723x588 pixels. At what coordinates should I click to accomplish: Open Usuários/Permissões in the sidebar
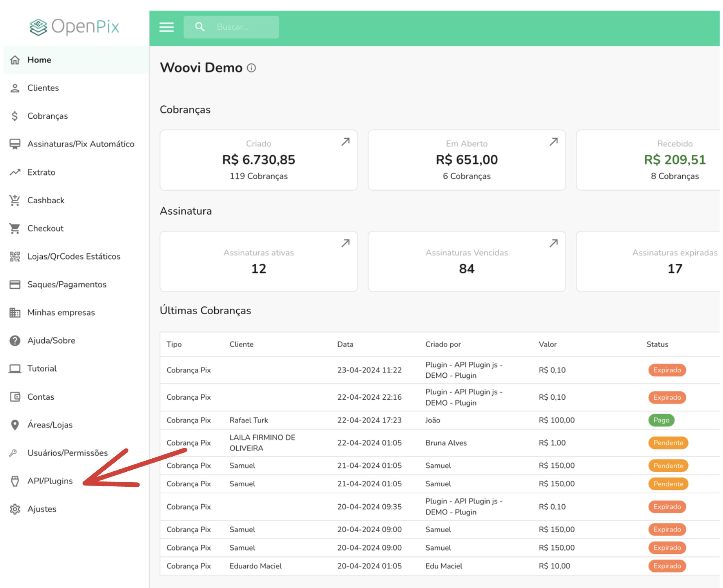pyautogui.click(x=68, y=453)
